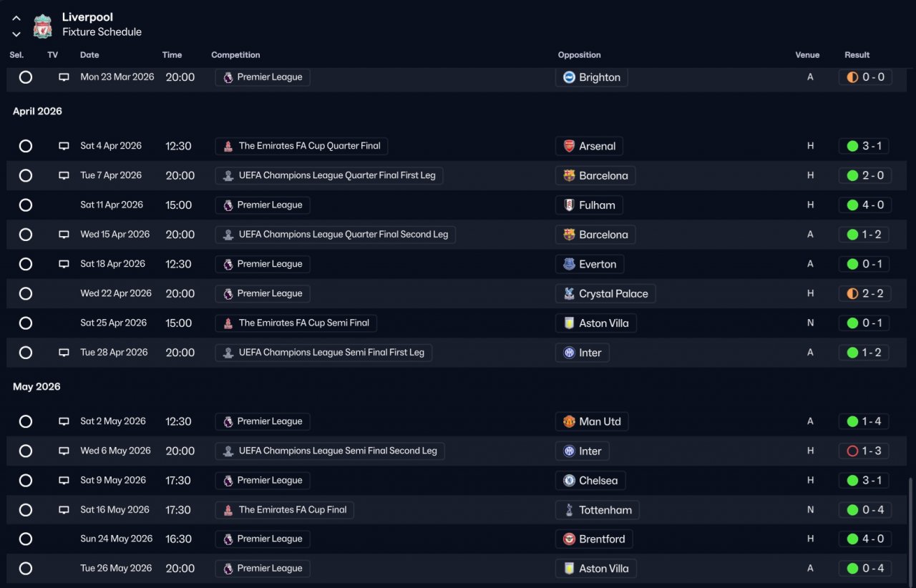Open the 0-4 result against Tottenham

[x=865, y=510]
